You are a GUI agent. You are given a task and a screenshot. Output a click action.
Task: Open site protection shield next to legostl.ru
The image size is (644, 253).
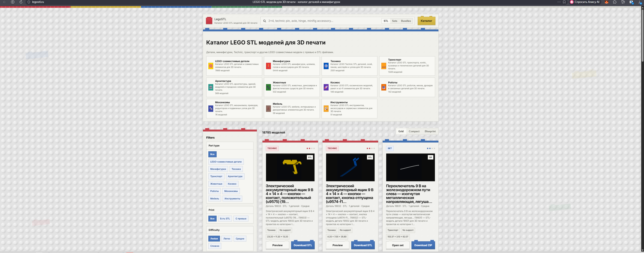click(x=29, y=2)
